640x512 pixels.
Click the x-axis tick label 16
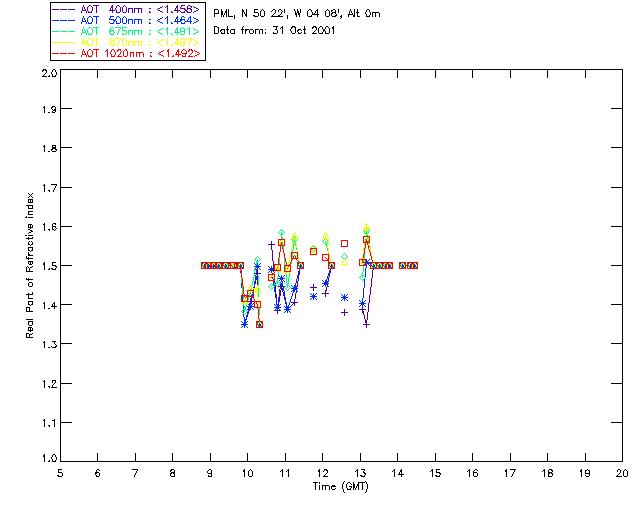coord(472,473)
